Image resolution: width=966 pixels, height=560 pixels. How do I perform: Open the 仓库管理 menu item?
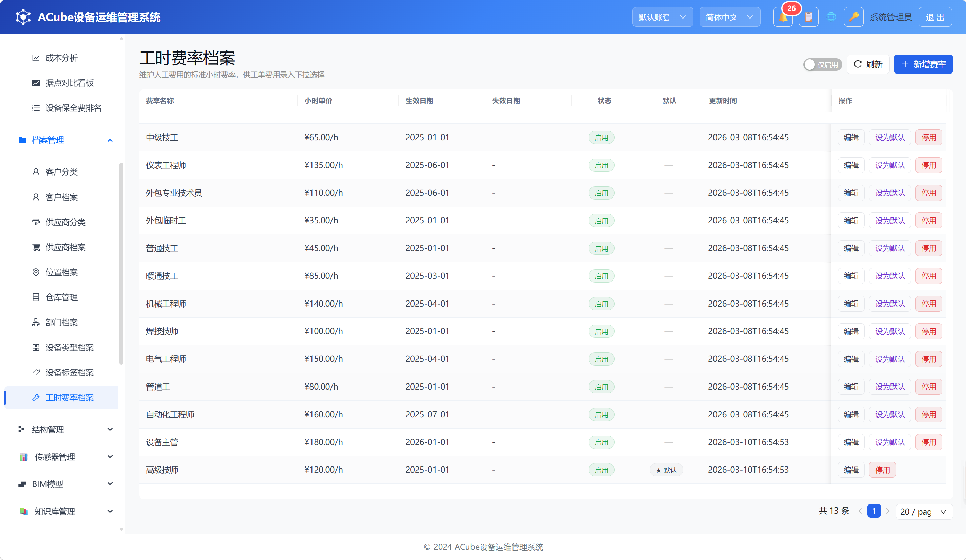(x=61, y=297)
